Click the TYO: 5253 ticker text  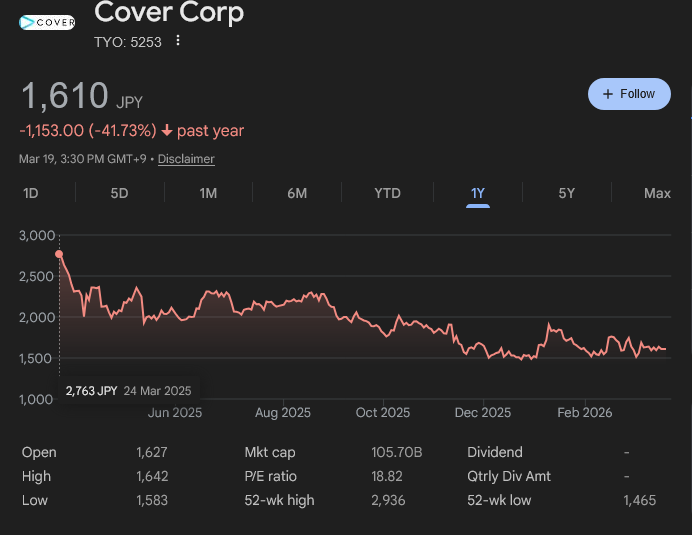point(128,42)
